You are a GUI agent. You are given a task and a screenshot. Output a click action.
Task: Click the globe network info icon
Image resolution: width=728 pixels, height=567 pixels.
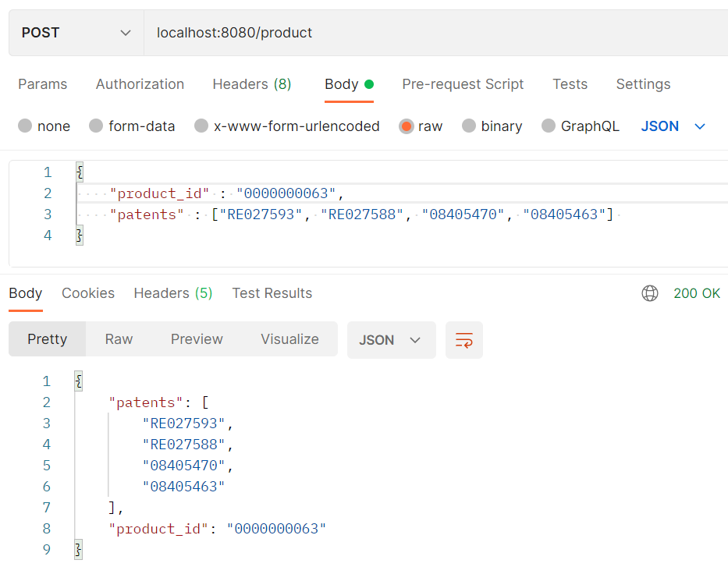tap(650, 293)
